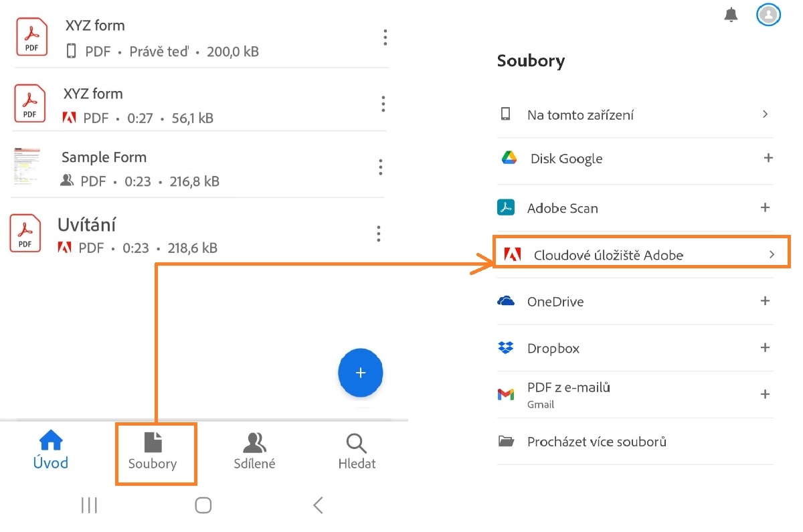Add Dropbox with the plus toggle
This screenshot has width=803, height=532.
(x=765, y=347)
